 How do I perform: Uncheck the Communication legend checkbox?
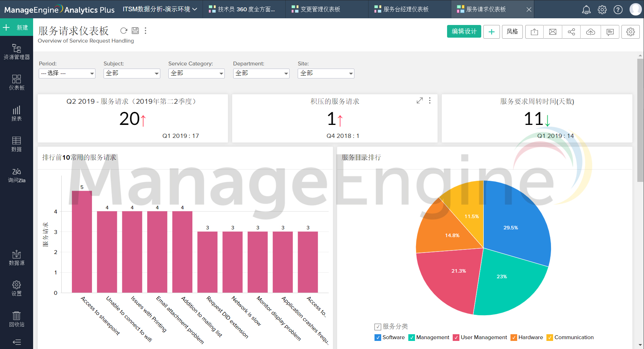pos(550,337)
